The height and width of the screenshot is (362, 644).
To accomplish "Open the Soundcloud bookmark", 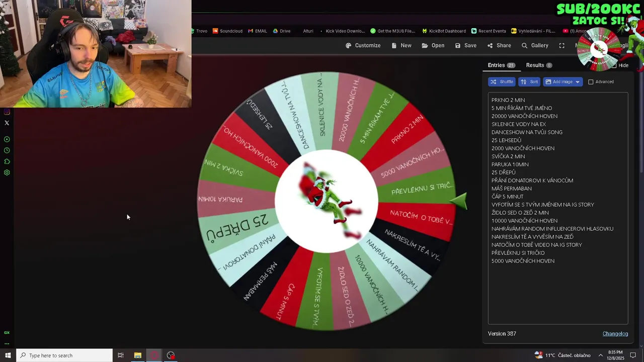I will coord(227,31).
